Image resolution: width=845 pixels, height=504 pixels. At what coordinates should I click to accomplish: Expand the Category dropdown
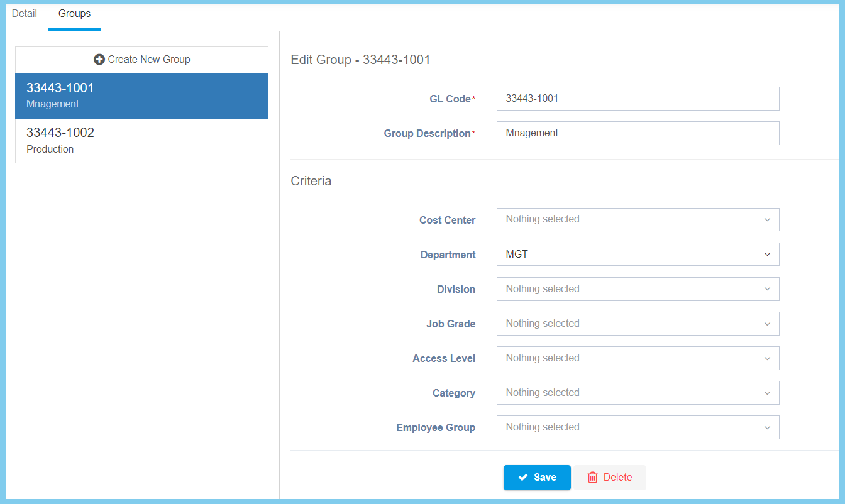point(637,393)
